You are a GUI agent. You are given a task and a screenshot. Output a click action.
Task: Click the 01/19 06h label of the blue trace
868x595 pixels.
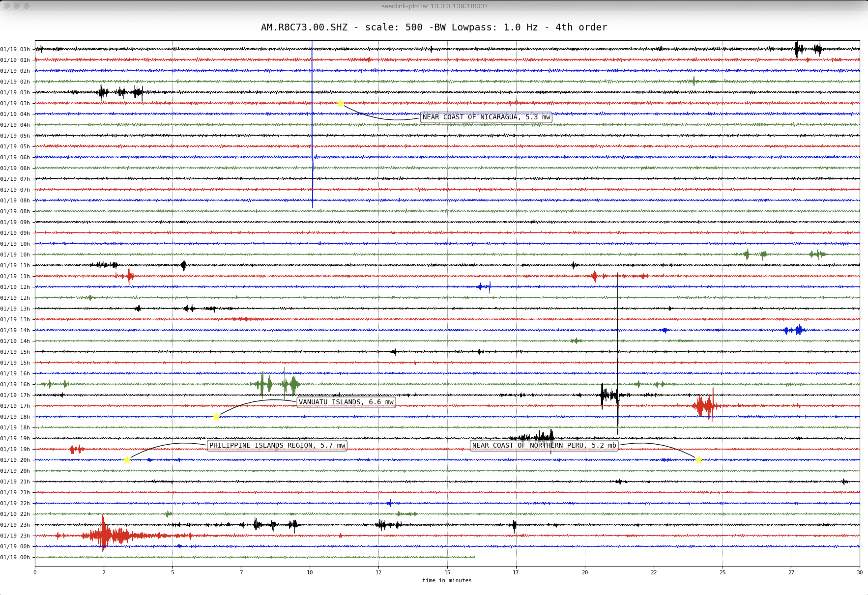coord(15,157)
